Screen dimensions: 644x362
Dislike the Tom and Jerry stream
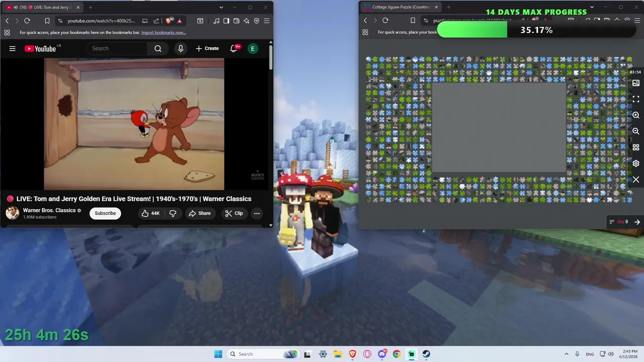[173, 213]
